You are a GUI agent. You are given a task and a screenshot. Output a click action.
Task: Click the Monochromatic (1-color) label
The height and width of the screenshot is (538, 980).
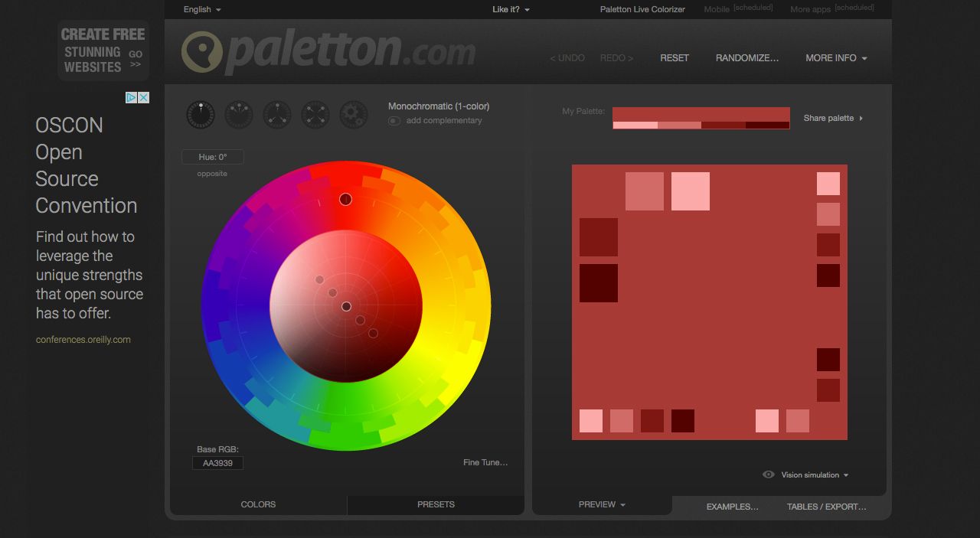[x=439, y=106]
